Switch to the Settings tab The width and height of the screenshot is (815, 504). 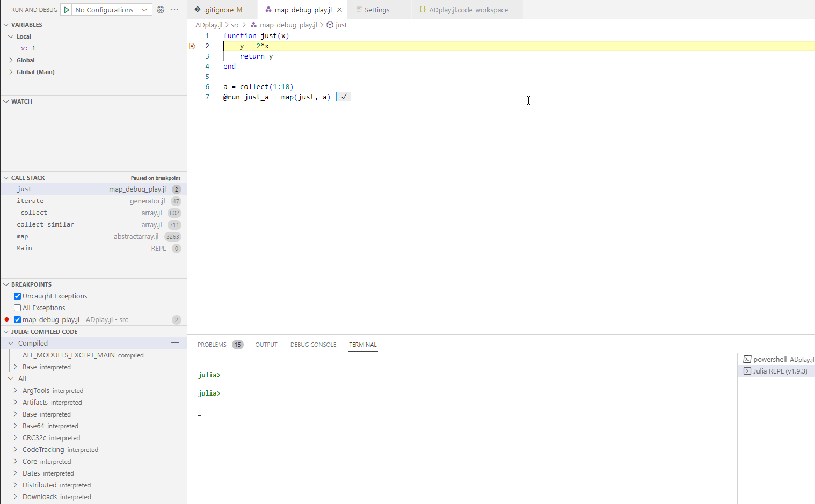376,9
